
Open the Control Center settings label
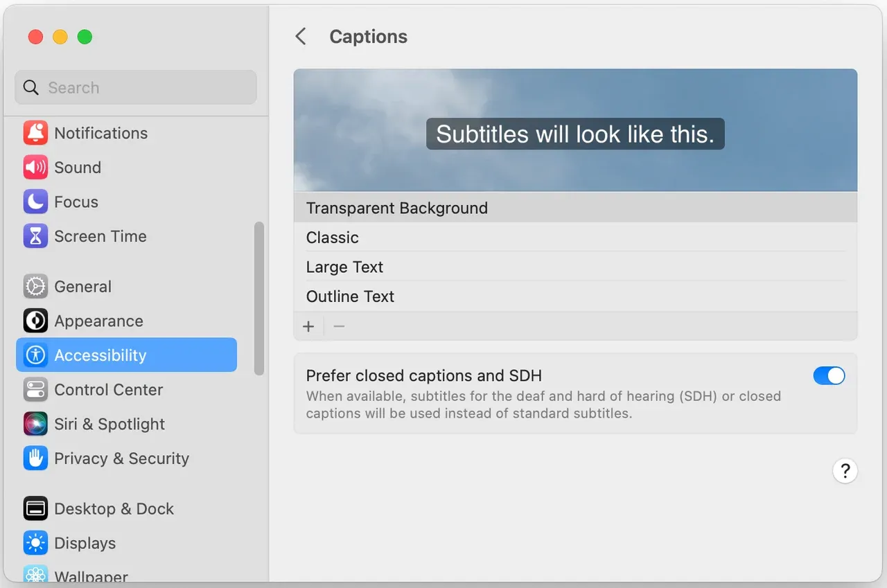(x=109, y=390)
